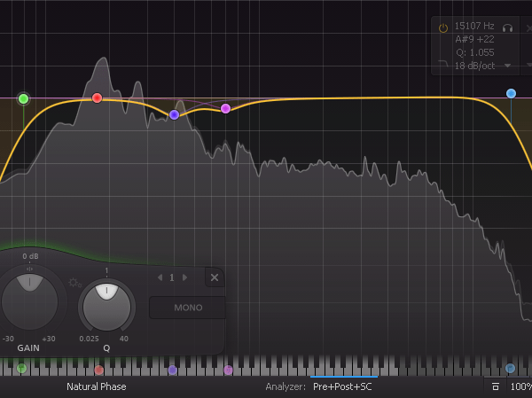Select the magenta EQ band node
The image size is (532, 398).
coord(225,108)
